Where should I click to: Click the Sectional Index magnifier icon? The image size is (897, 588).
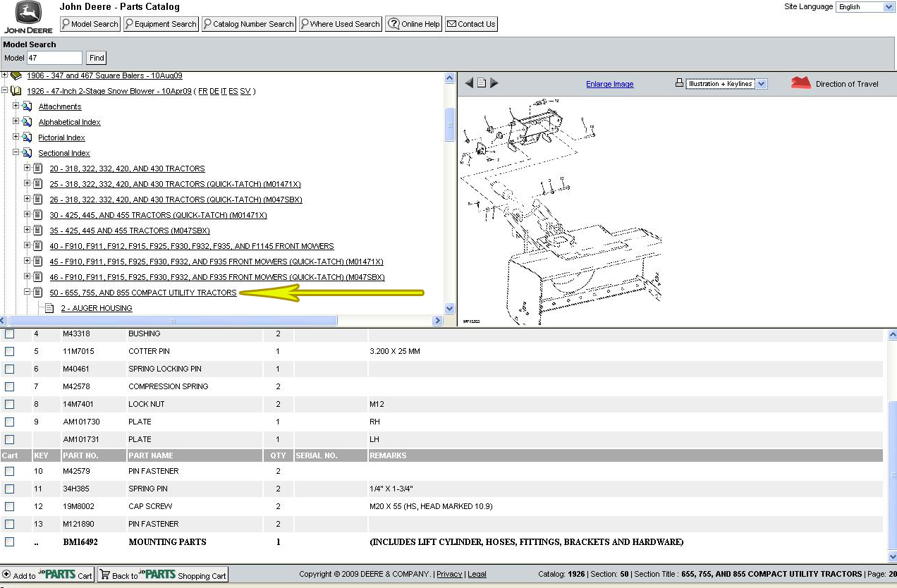point(27,153)
